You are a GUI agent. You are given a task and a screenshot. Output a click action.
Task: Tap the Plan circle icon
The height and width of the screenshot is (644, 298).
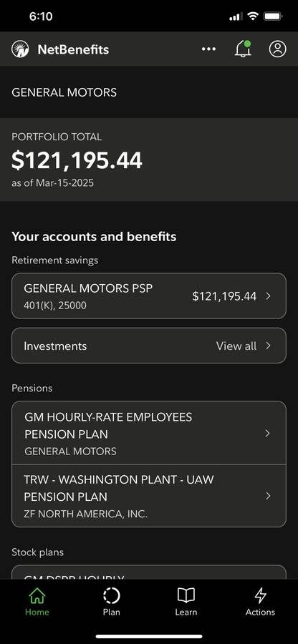click(111, 595)
